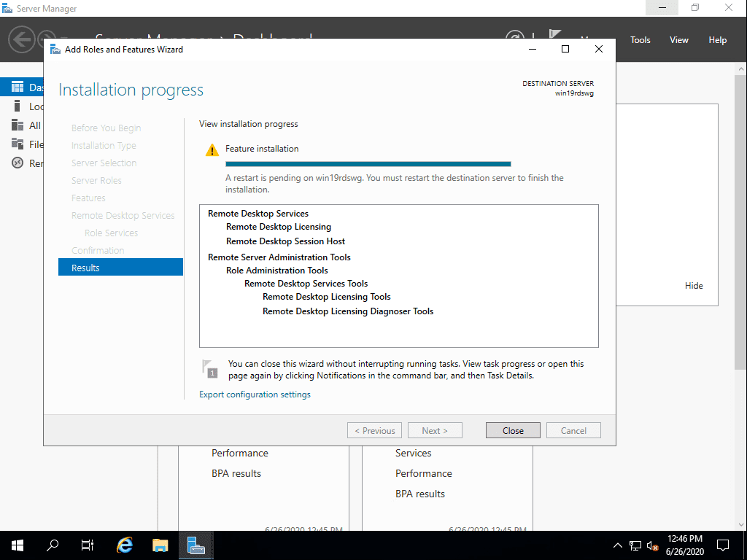
Task: Click Export configuration settings link
Action: pos(255,394)
